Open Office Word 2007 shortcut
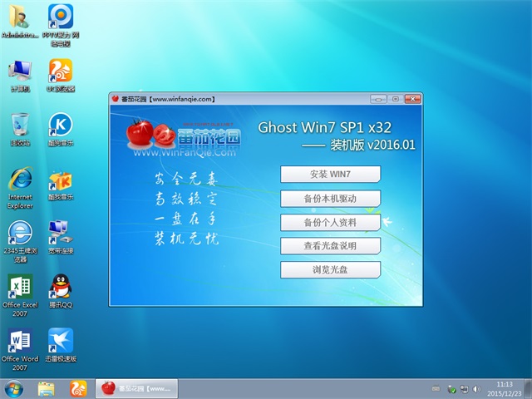Screen dimensions: 532x399 tap(19, 341)
